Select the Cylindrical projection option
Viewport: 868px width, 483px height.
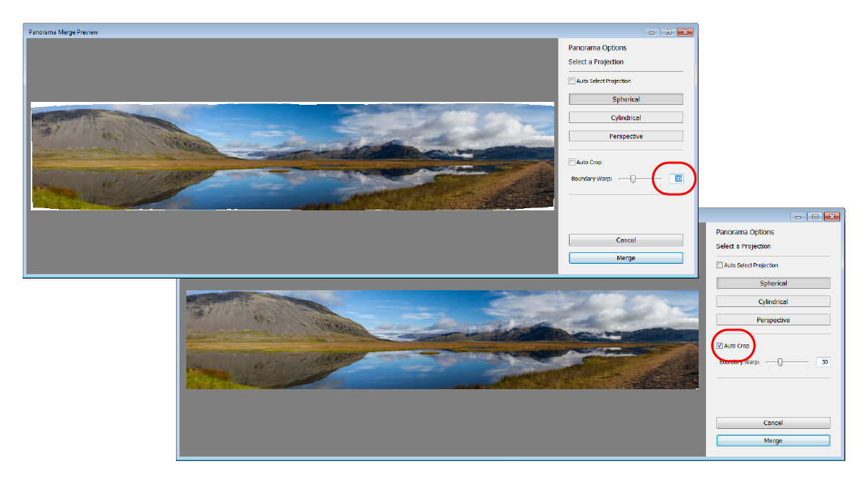pyautogui.click(x=625, y=117)
